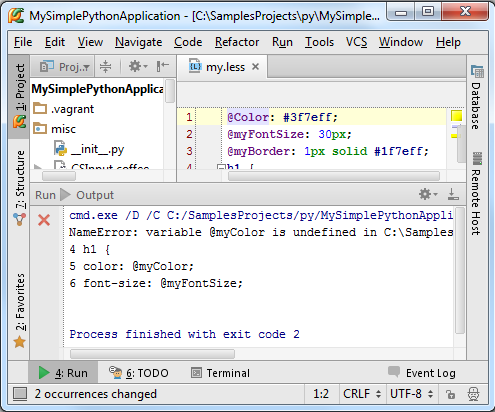The image size is (495, 412).
Task: Open the Terminal tool tab
Action: click(220, 373)
